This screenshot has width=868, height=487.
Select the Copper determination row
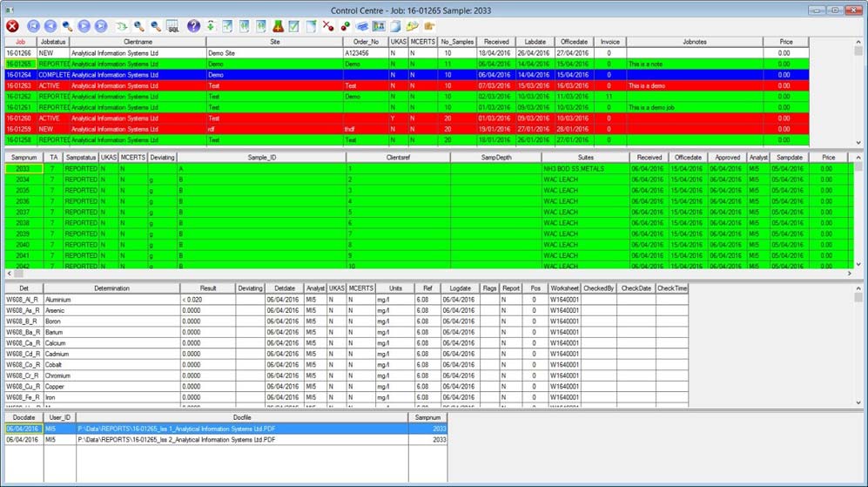click(x=347, y=387)
